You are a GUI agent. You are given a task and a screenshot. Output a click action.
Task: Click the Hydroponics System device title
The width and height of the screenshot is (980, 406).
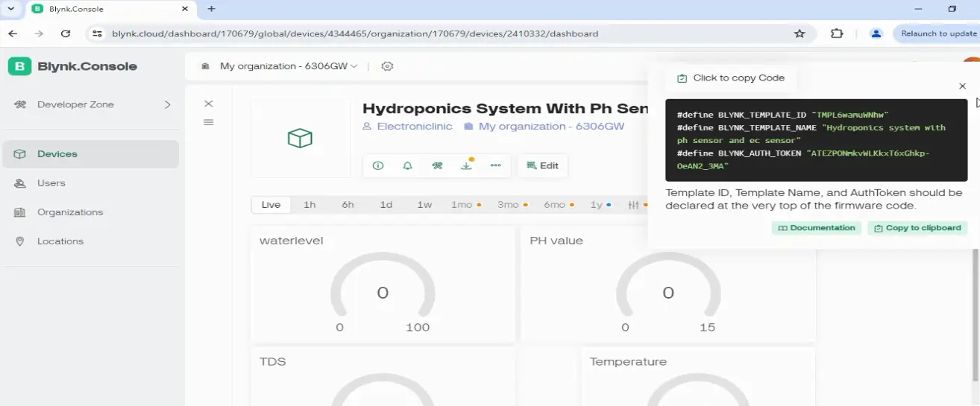point(505,109)
